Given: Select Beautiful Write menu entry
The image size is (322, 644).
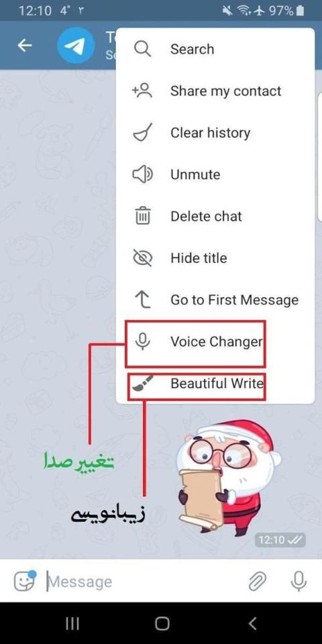Looking at the screenshot, I should coord(215,383).
